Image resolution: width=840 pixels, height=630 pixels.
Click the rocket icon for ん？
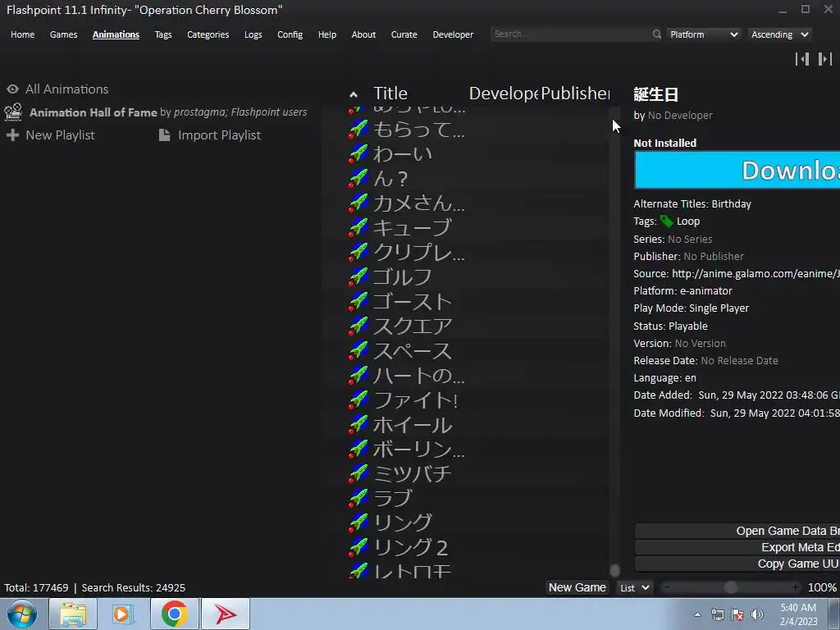[x=358, y=178]
